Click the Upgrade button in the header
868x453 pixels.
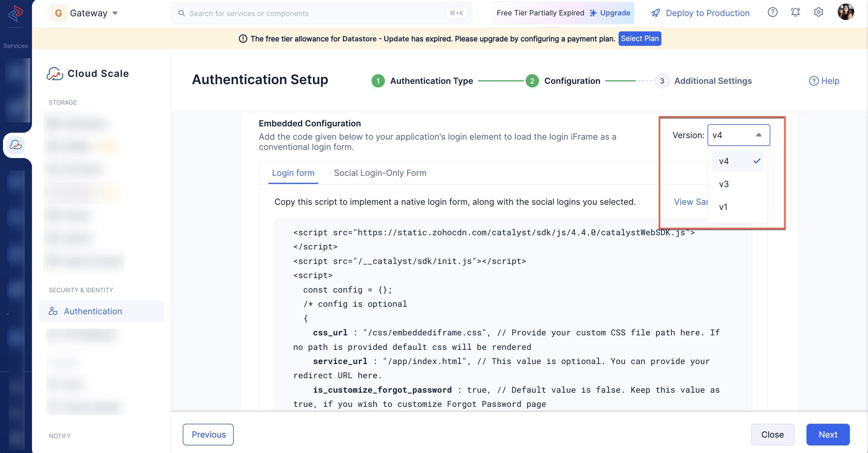(610, 13)
